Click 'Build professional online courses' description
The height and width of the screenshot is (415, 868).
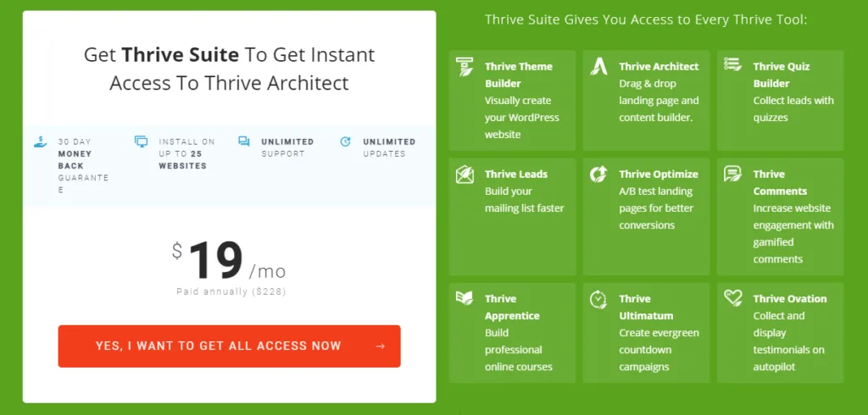[519, 350]
